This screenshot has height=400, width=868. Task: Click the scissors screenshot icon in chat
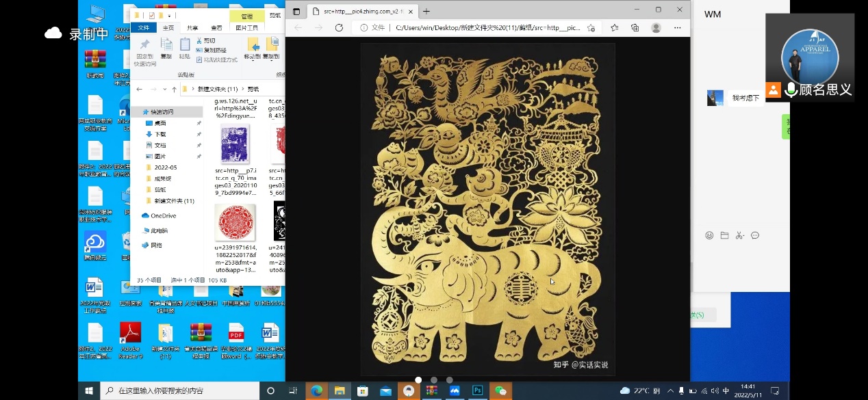click(x=740, y=235)
